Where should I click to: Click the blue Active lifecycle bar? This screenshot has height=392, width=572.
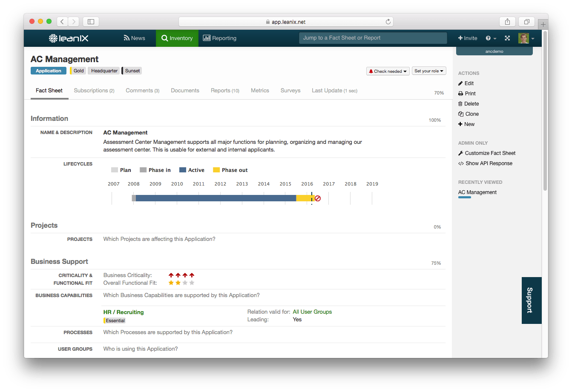(216, 198)
